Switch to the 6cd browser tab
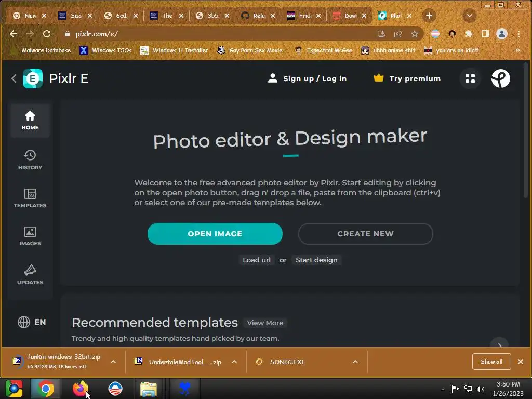The height and width of the screenshot is (399, 532). [122, 16]
